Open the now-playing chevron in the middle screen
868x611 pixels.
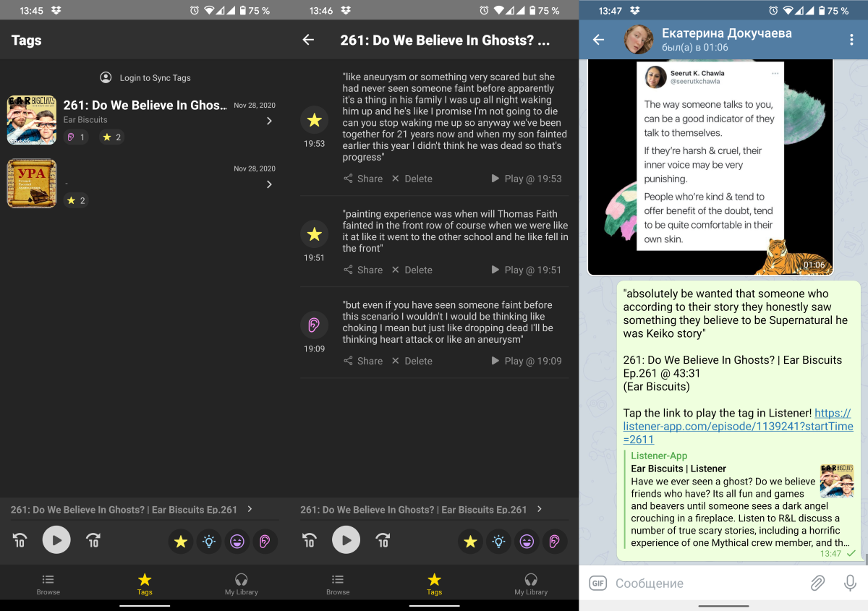[x=539, y=509]
